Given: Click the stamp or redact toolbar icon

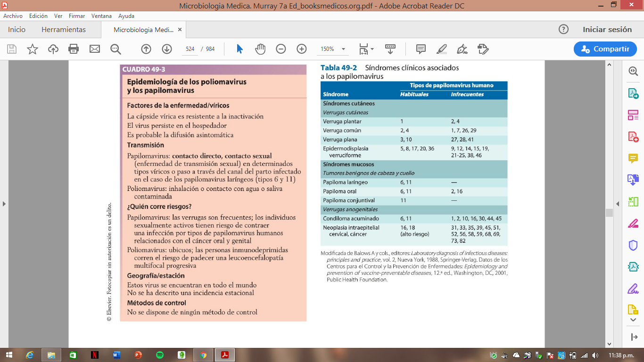Looking at the screenshot, I should pos(483,49).
